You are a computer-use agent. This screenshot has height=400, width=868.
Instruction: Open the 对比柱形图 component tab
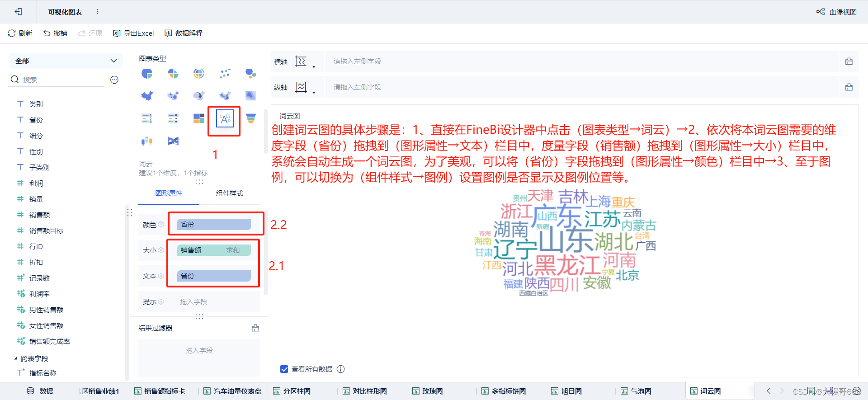click(365, 391)
